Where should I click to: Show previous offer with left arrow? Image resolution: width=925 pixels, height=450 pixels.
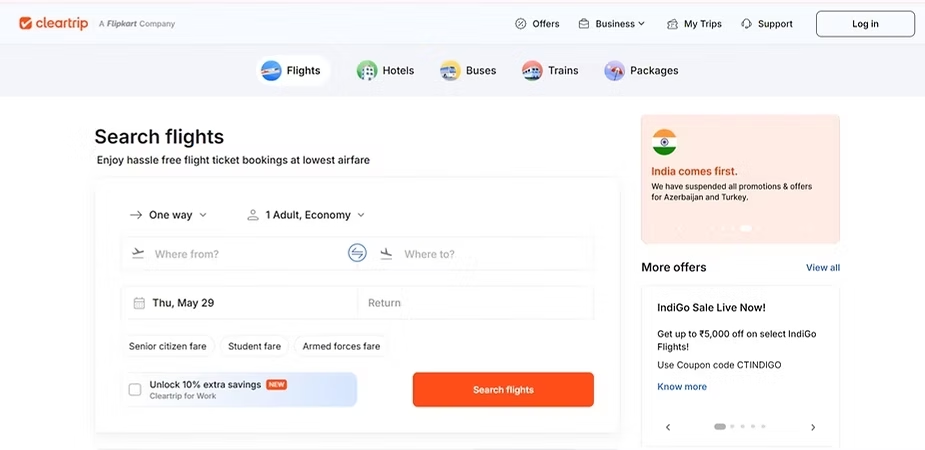coord(668,427)
